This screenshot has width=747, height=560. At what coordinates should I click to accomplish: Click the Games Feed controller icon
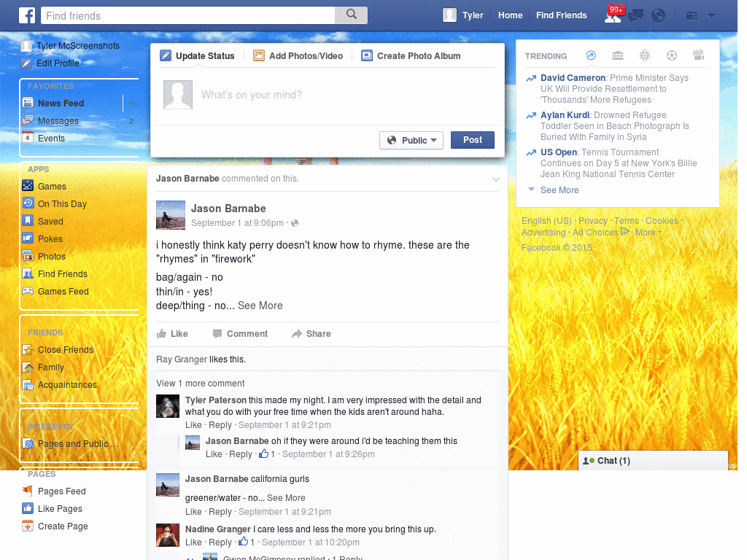pos(28,290)
